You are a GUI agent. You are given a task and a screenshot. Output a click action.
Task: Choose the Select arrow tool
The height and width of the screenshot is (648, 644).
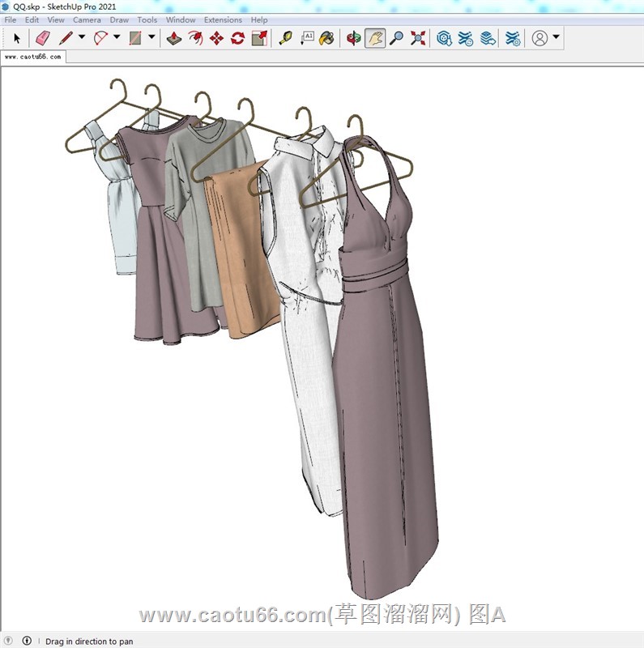(16, 38)
